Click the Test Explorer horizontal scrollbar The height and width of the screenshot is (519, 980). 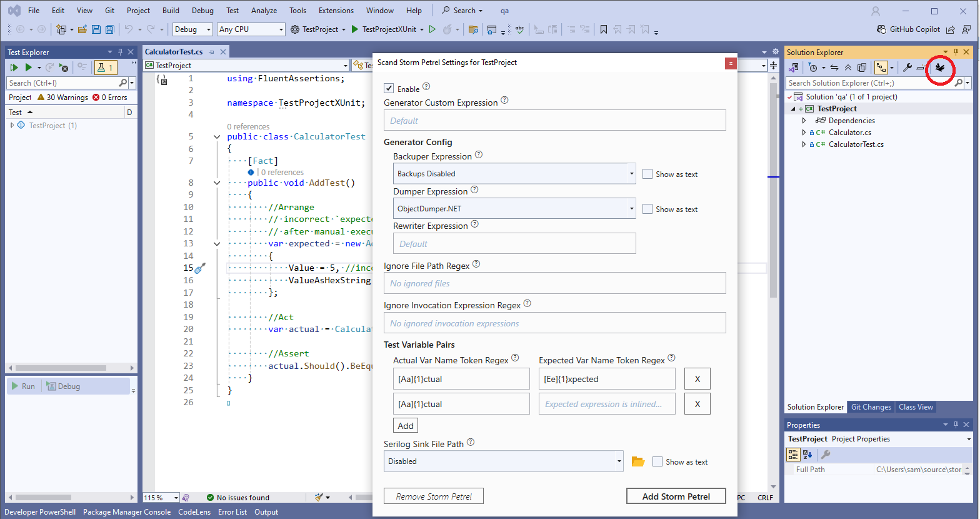click(71, 368)
